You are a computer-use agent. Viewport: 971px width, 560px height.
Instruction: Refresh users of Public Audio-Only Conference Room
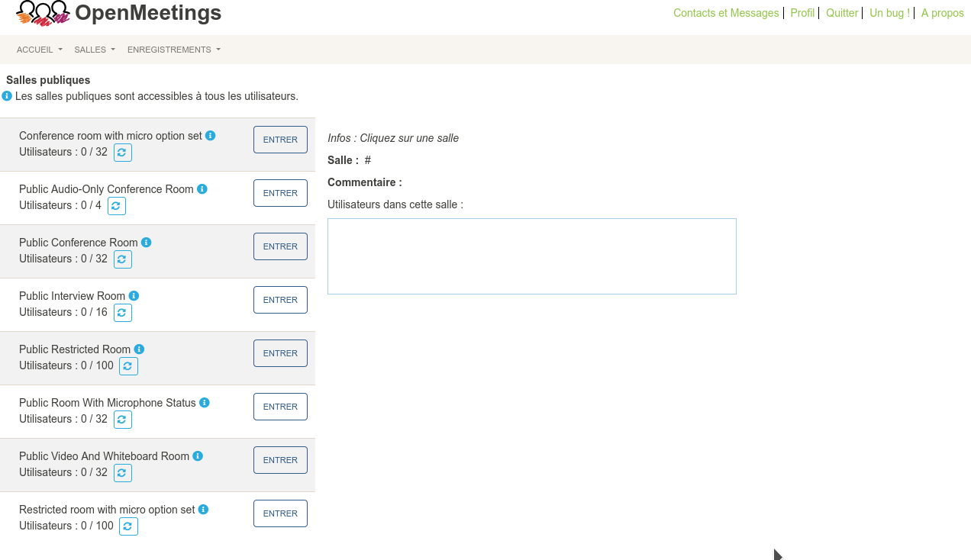[x=117, y=206]
